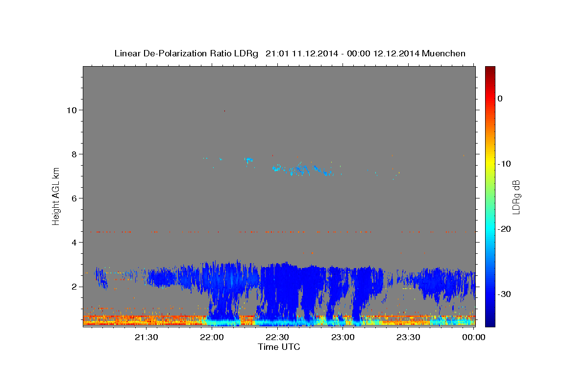Click the colorbar value -10
Viewport: 588px width, 392px height.
tap(505, 164)
